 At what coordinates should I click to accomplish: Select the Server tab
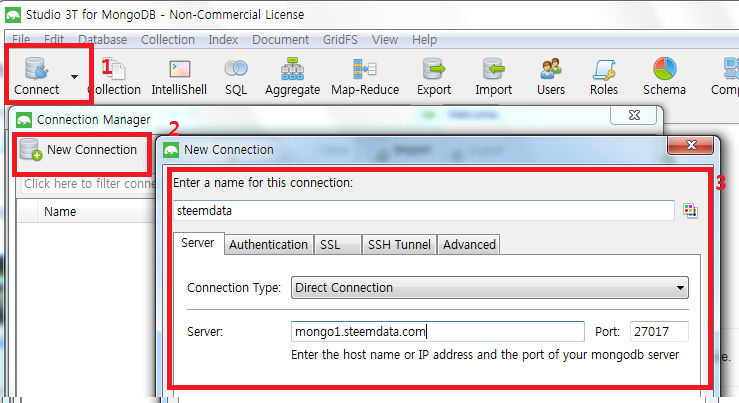(x=198, y=243)
